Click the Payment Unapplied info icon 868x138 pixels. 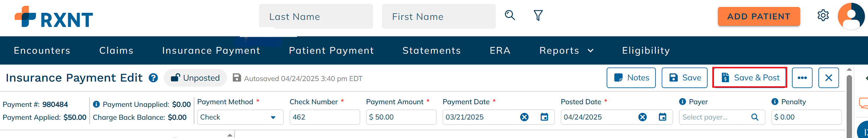(x=96, y=104)
